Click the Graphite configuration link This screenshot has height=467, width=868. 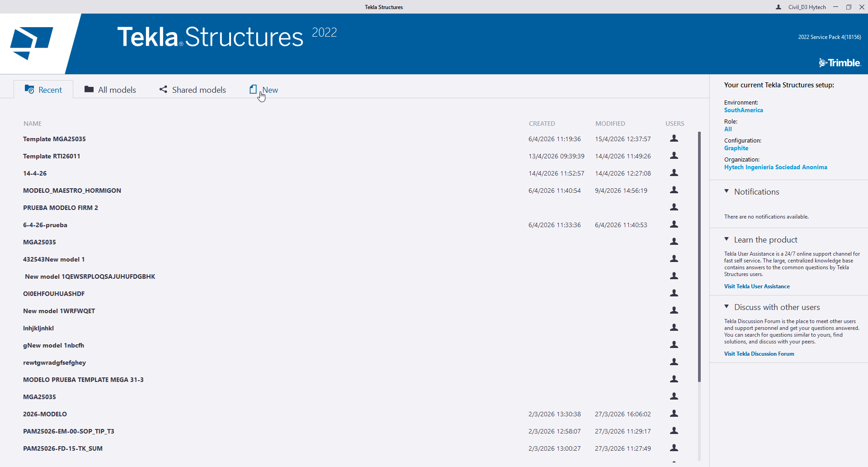736,148
